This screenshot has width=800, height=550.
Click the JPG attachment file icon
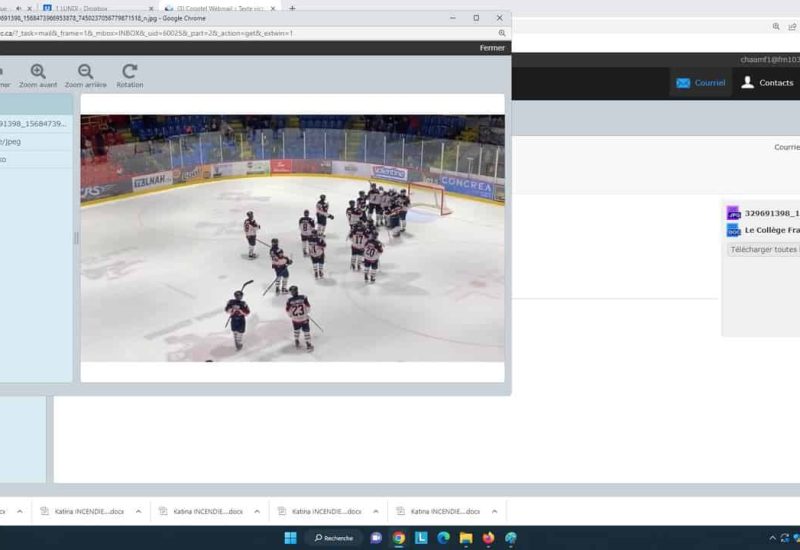(x=733, y=213)
